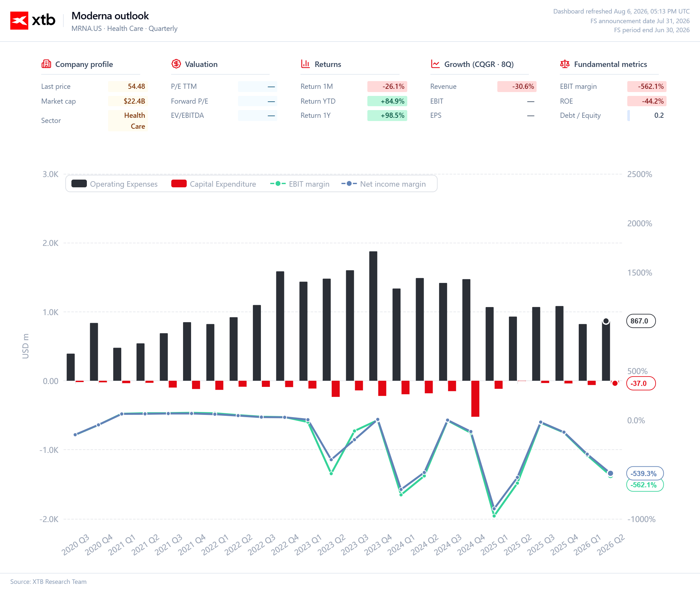Viewport: 700px width, 589px height.
Task: Click the Returns bar-chart icon
Action: [305, 64]
